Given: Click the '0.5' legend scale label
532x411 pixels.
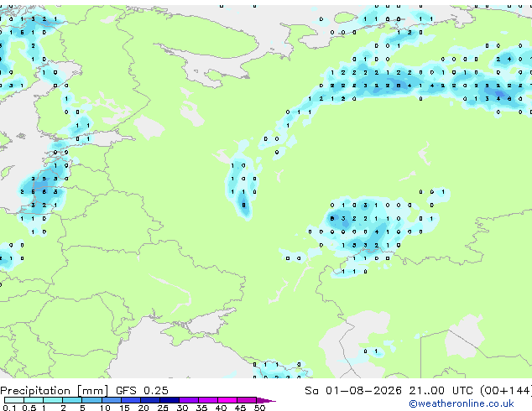Looking at the screenshot, I should coord(29,408).
